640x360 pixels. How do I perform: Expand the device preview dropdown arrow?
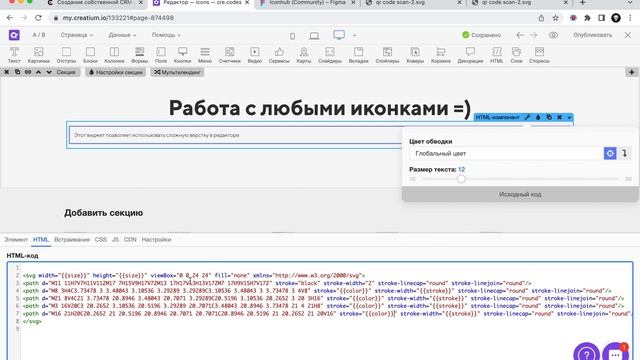(x=354, y=36)
